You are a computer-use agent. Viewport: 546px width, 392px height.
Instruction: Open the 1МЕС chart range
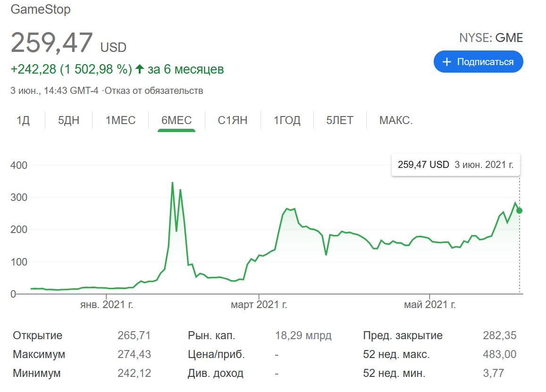(120, 120)
